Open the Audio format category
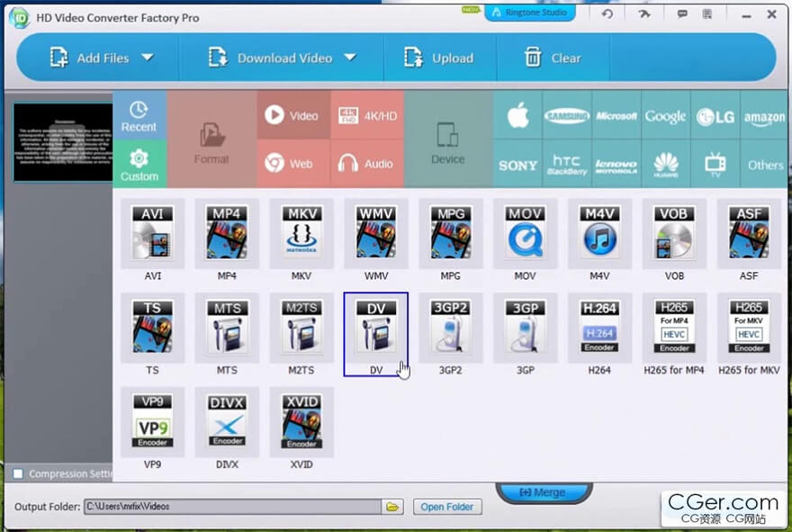The width and height of the screenshot is (792, 532). 367,164
